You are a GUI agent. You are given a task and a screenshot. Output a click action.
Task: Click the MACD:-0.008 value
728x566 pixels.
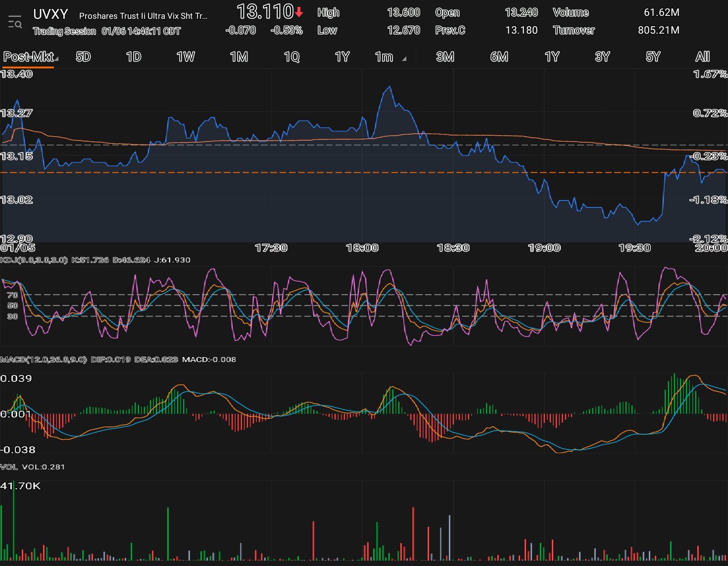209,360
